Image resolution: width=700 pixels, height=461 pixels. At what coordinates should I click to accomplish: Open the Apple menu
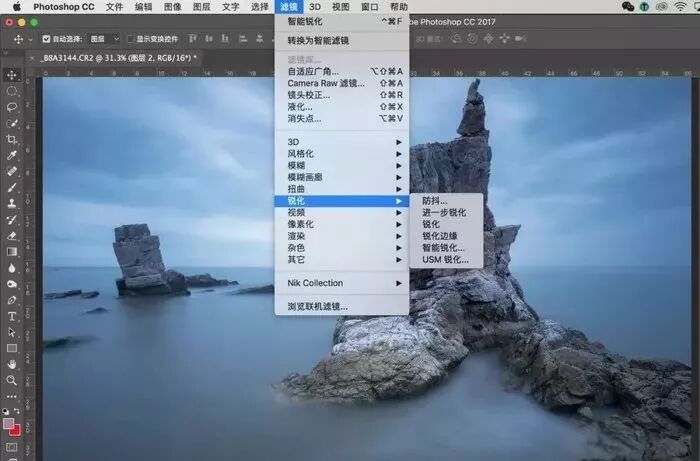click(x=17, y=6)
